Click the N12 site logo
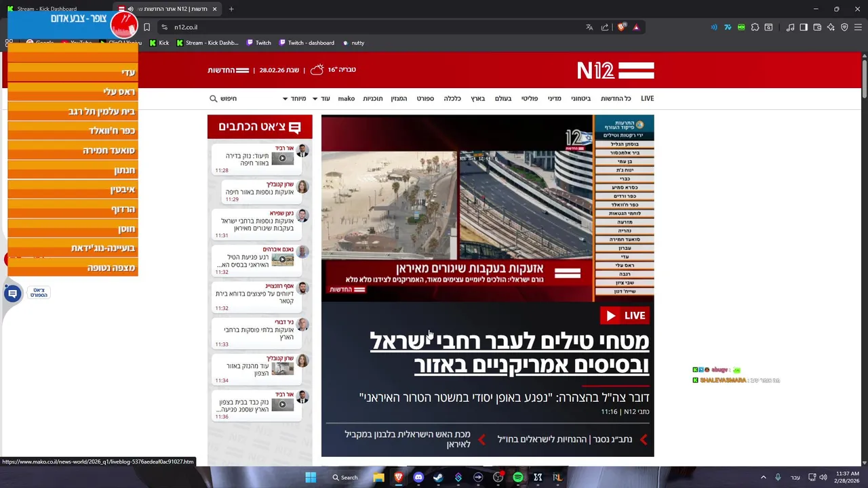The height and width of the screenshot is (488, 868). [x=616, y=70]
